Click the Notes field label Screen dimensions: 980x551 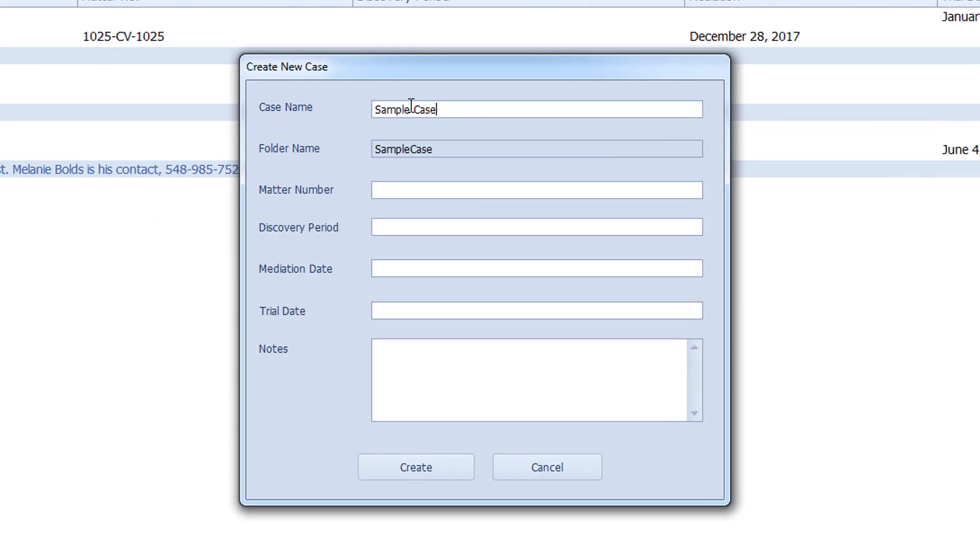273,349
